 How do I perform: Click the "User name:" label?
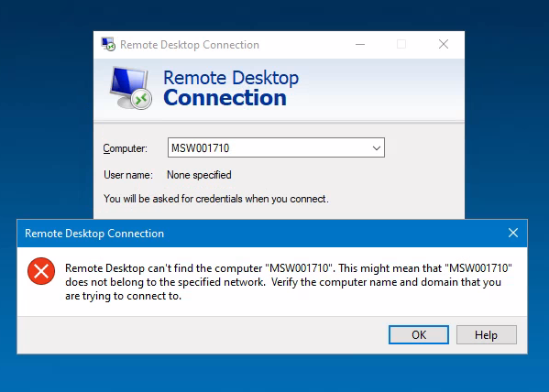click(128, 175)
